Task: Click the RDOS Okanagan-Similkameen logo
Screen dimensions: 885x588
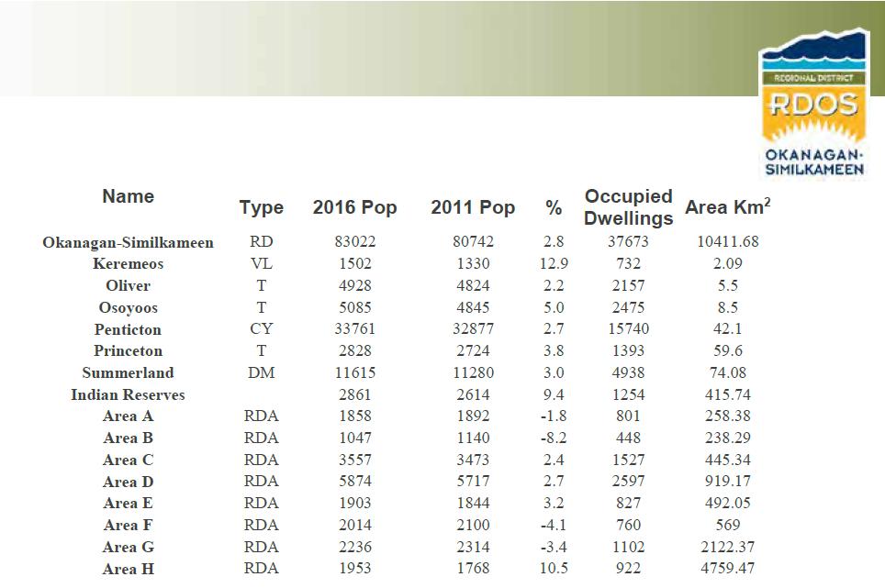Action: (813, 103)
